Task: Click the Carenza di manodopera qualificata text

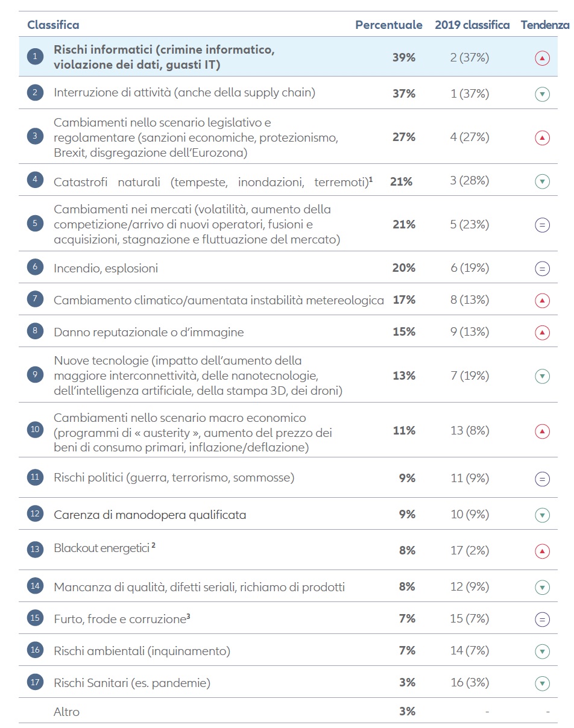Action: click(150, 515)
